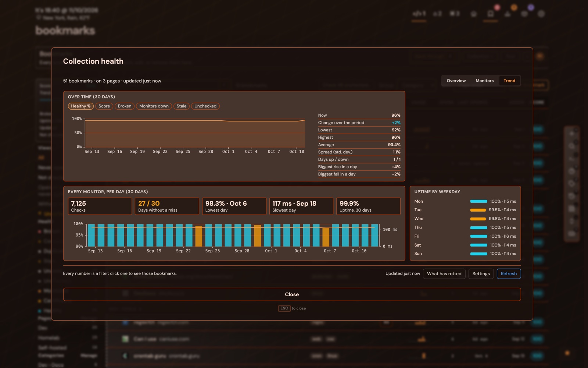
Task: Select the Unchecked chip
Action: (205, 106)
